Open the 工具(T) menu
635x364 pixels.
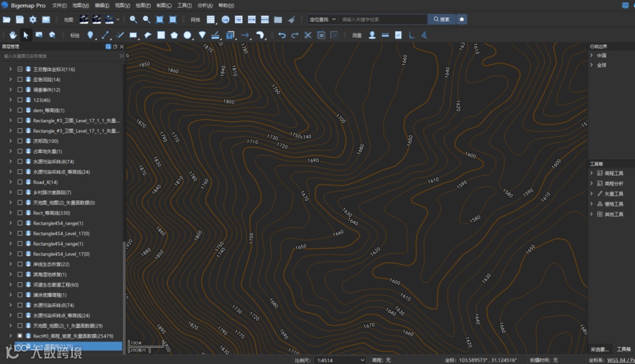point(184,5)
